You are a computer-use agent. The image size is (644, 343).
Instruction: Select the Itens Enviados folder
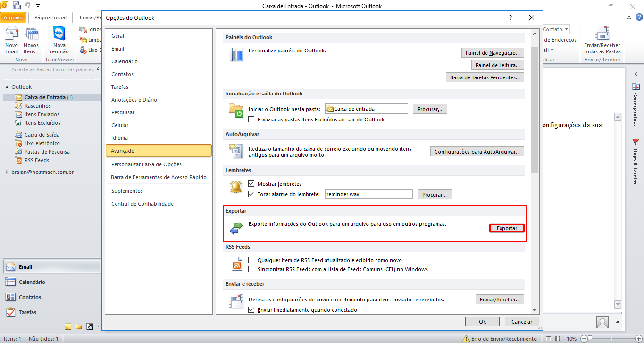[42, 114]
